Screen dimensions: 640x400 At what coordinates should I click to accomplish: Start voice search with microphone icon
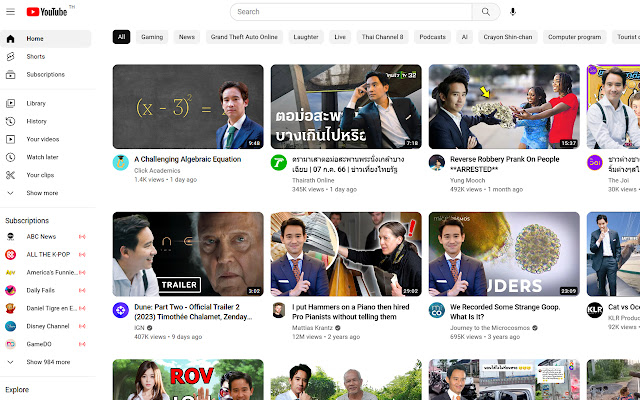tap(513, 12)
